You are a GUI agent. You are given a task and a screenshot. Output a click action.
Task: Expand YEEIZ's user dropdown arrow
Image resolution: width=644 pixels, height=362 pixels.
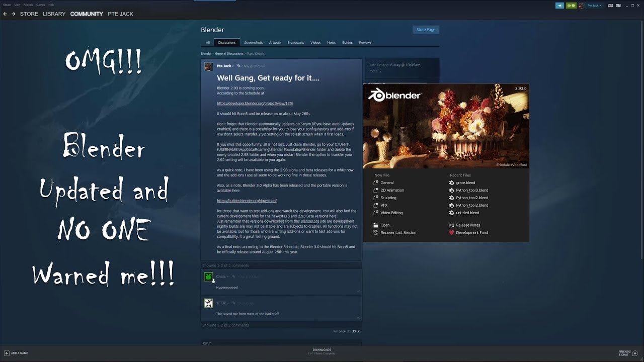click(228, 303)
